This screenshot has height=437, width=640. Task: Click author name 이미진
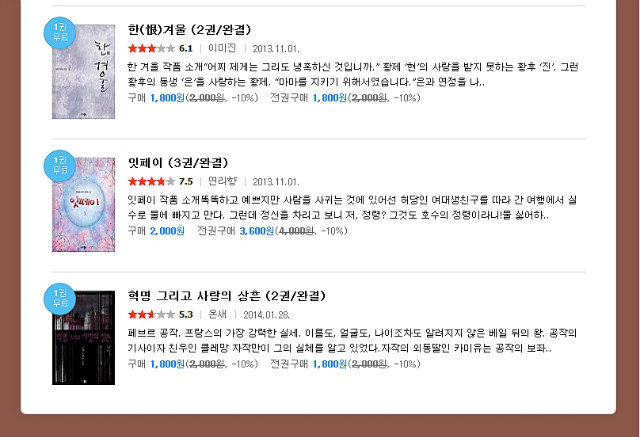[x=222, y=49]
